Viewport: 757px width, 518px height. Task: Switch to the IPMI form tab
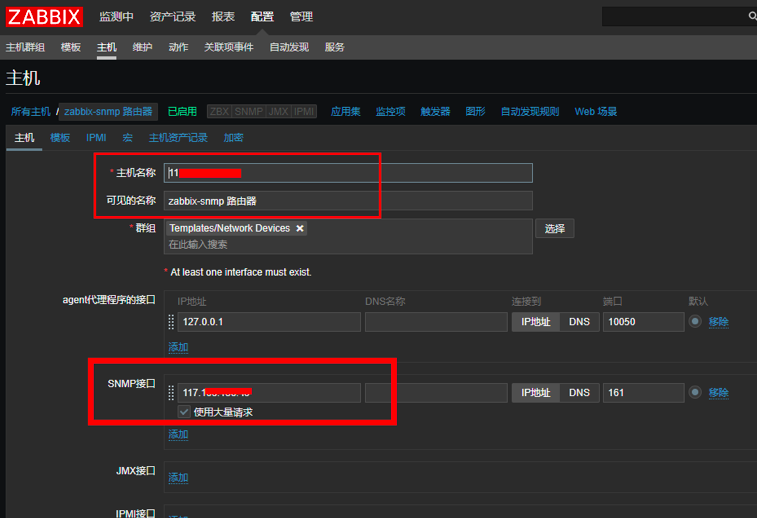[96, 138]
